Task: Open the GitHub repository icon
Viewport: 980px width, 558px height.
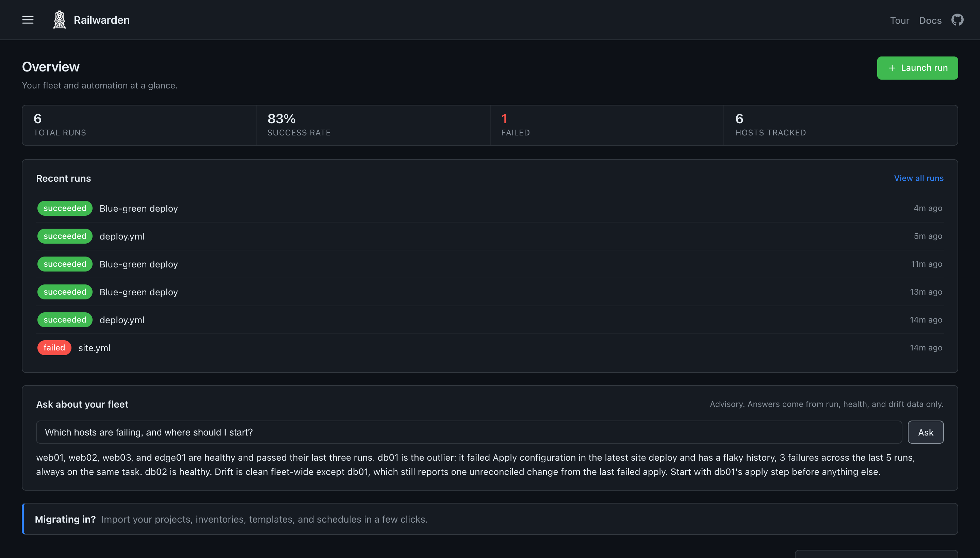Action: point(957,20)
